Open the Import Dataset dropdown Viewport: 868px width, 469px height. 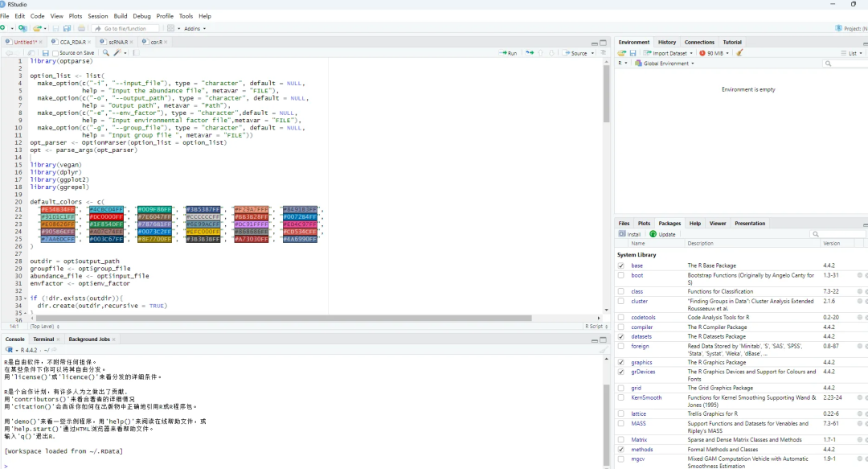pos(668,53)
